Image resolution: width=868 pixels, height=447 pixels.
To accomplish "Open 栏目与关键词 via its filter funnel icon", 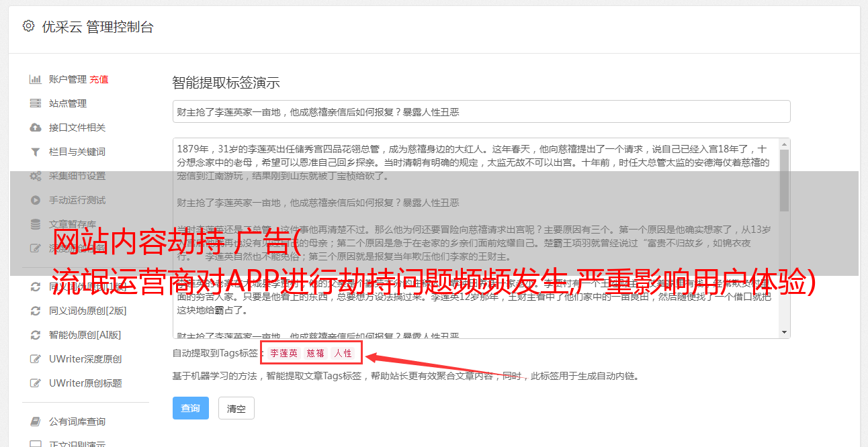I will (35, 152).
